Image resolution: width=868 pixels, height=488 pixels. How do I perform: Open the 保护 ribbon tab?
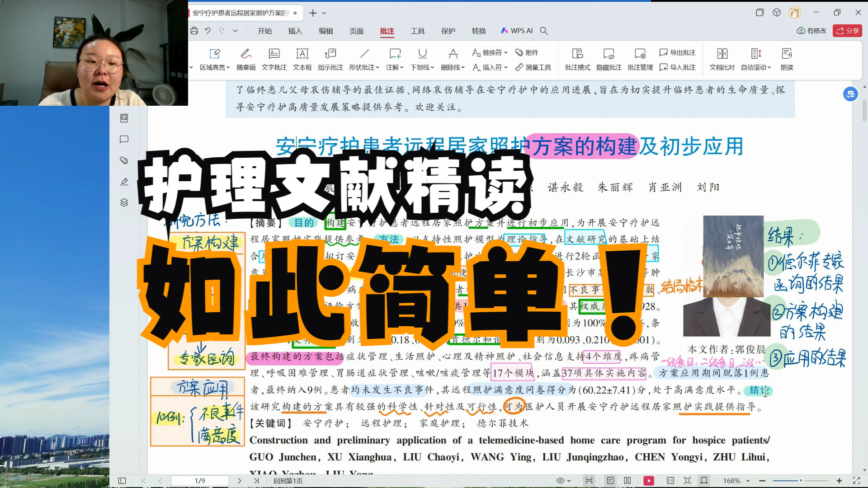pos(448,31)
